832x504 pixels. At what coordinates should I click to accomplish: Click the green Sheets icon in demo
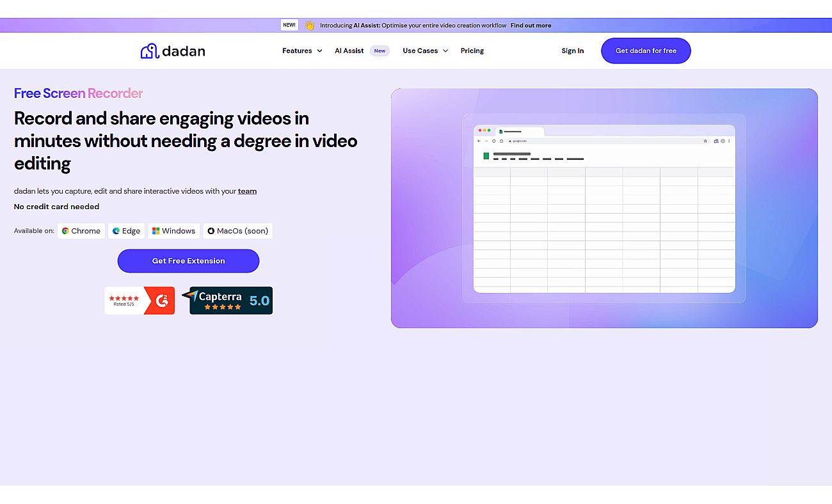486,156
